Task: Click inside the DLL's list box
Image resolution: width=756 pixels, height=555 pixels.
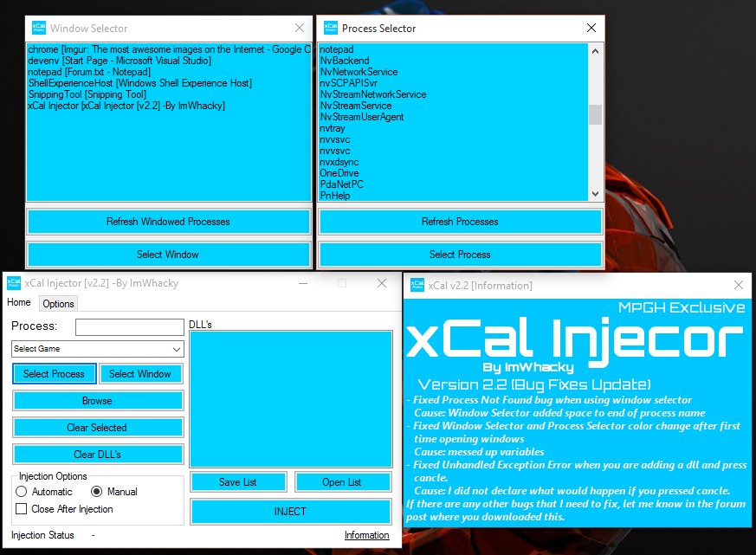Action: [x=291, y=399]
